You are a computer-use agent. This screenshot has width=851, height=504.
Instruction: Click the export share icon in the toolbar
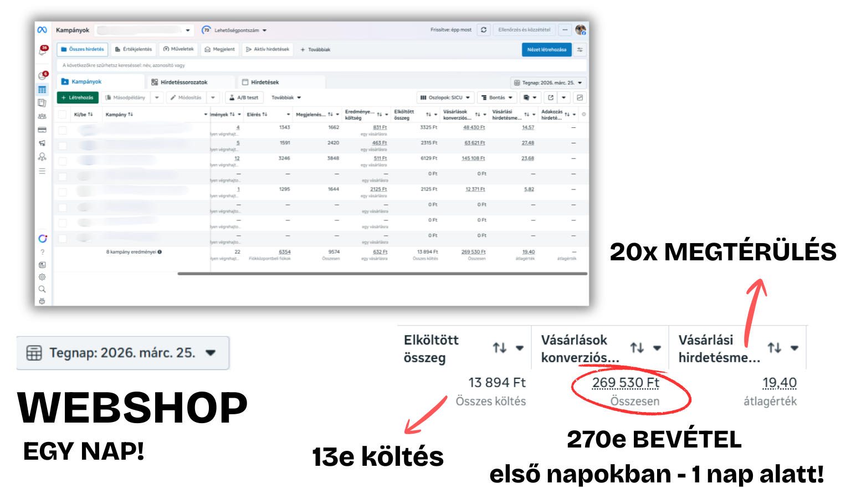(x=551, y=97)
